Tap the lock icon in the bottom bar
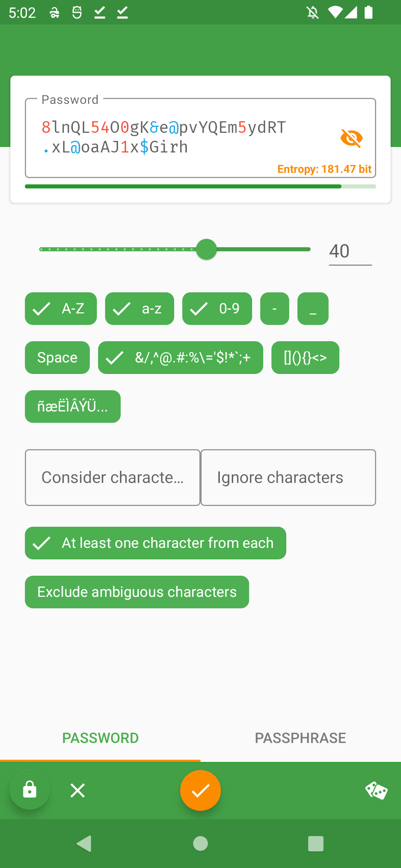This screenshot has width=401, height=868. 30,790
